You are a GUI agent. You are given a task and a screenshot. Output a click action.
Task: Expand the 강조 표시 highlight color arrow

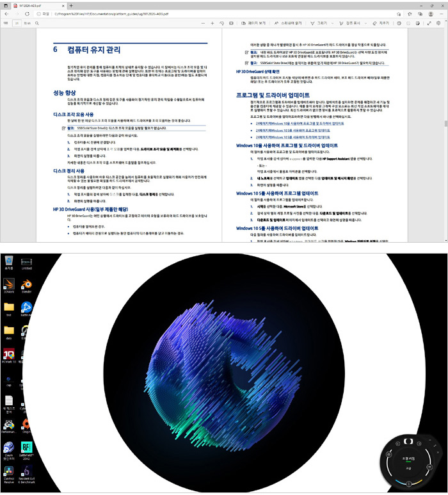[x=365, y=23]
